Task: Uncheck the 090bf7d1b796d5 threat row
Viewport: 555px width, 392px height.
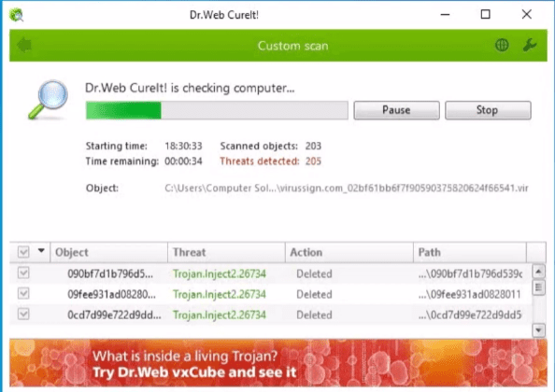Action: [x=23, y=273]
